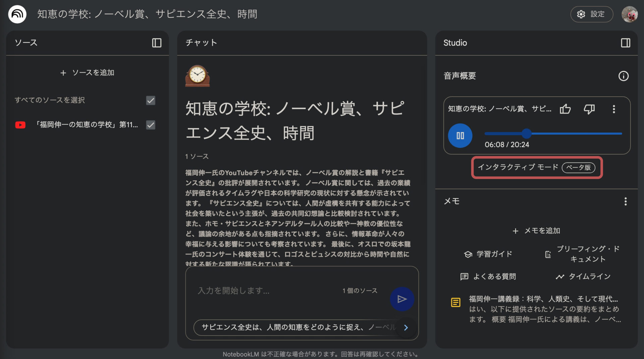Show next suggested question with chevron
Viewport: 644px width, 359px height.
tap(406, 327)
